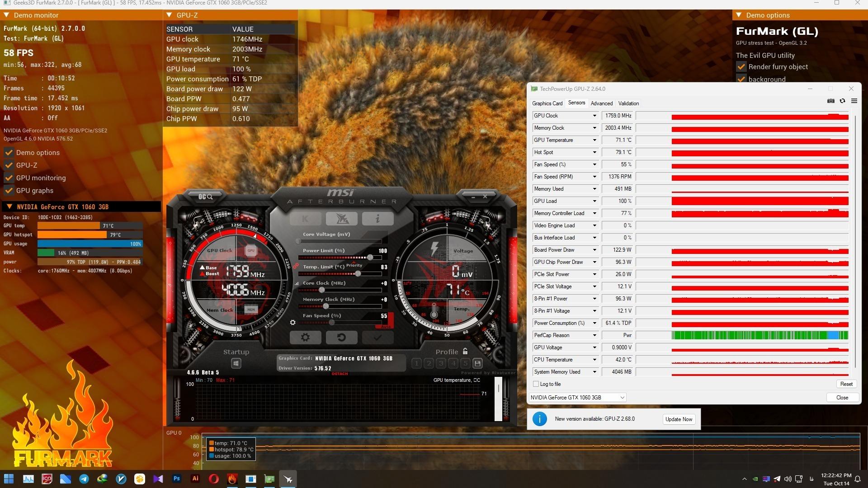The height and width of the screenshot is (488, 868).
Task: Switch to Graphics Card tab
Action: pyautogui.click(x=547, y=103)
